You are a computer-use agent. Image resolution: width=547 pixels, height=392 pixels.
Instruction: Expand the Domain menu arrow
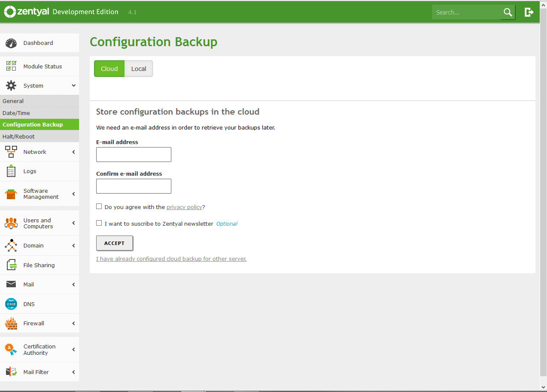coord(74,245)
